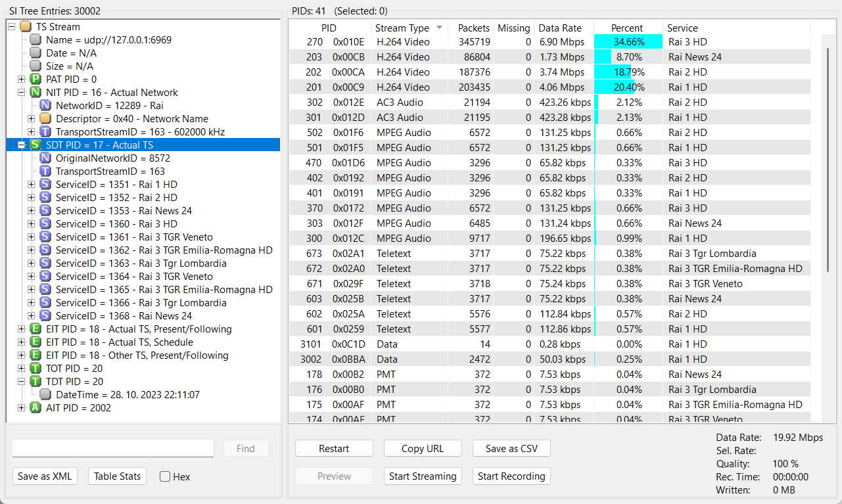
Task: Click the 34.66% percent bar for Rai 3 HD
Action: click(x=628, y=42)
